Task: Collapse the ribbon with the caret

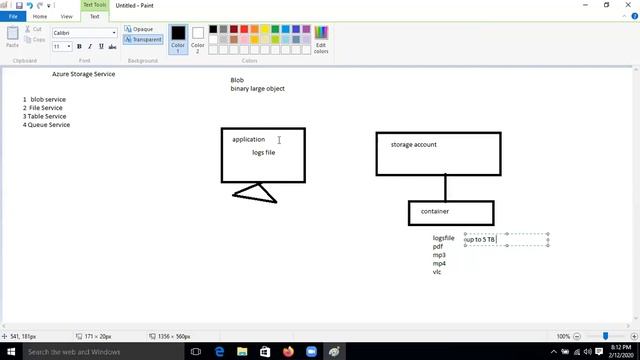Action: pos(624,16)
